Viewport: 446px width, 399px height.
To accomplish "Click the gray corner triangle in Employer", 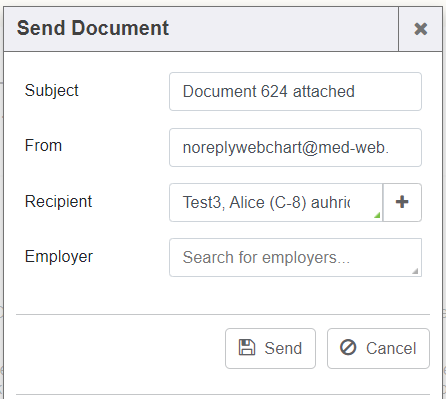I will (x=415, y=271).
